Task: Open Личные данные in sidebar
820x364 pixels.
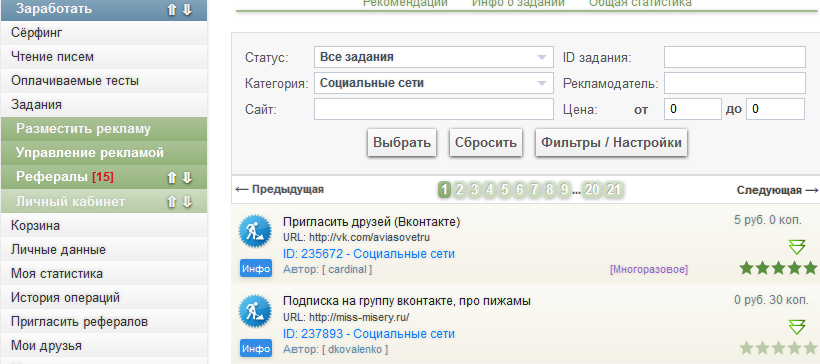Action: 104,250
